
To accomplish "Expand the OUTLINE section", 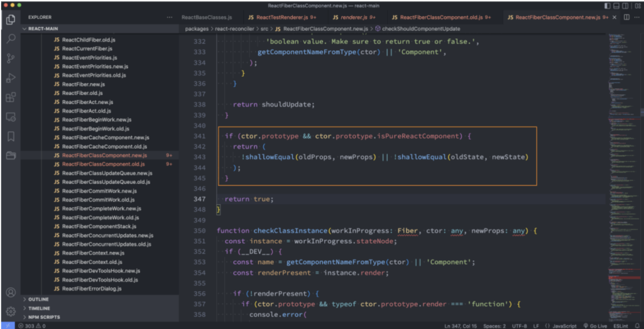I will click(99, 299).
